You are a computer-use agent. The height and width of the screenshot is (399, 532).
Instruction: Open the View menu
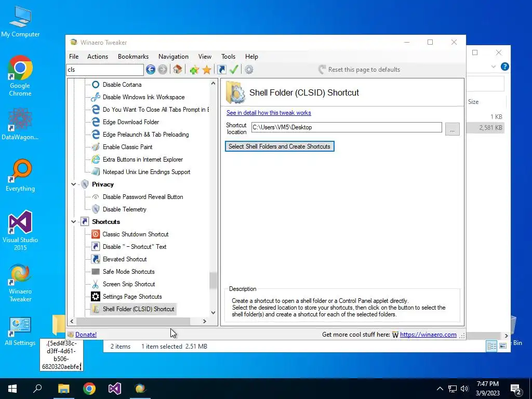pyautogui.click(x=205, y=57)
